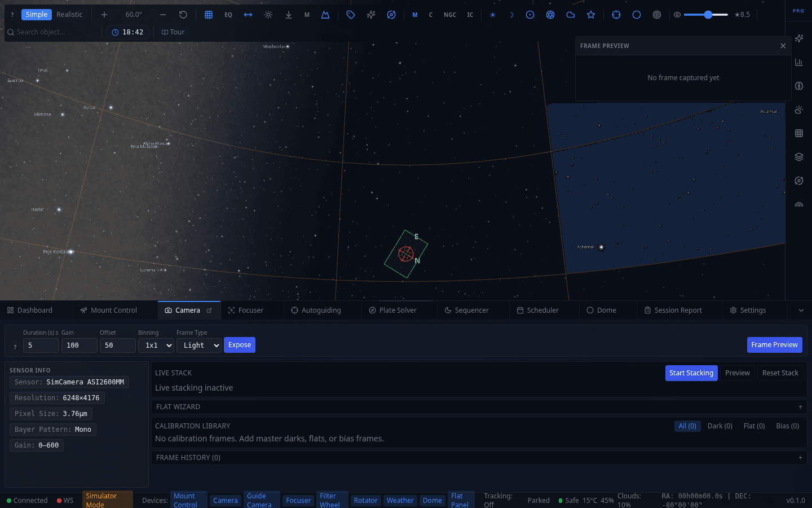
Task: Click the Expose button
Action: (x=240, y=345)
